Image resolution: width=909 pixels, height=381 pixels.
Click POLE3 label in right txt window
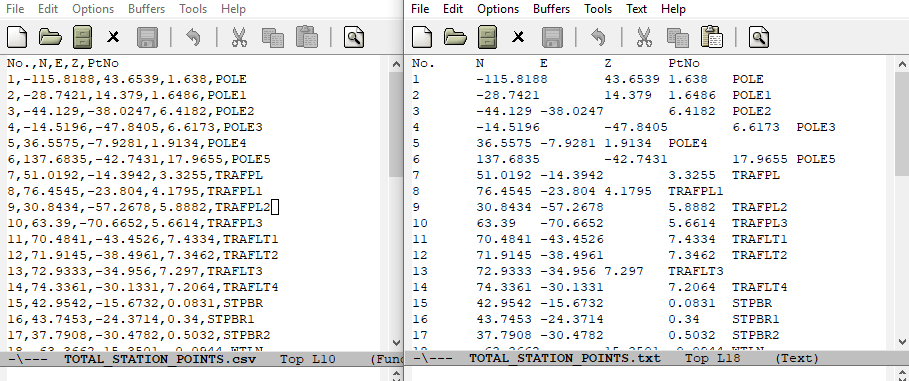[x=816, y=127]
